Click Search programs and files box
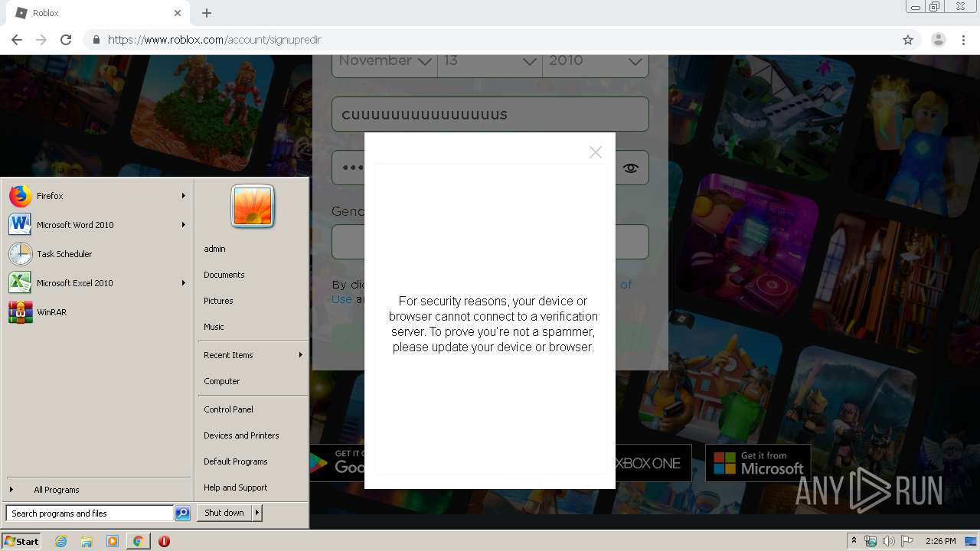980x551 pixels. click(90, 514)
